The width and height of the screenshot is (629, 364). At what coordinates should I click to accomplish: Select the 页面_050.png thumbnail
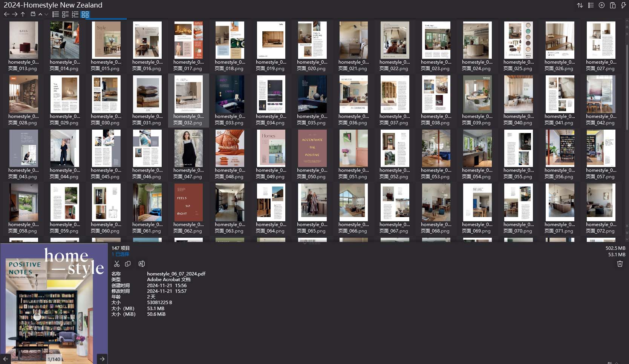click(x=312, y=149)
